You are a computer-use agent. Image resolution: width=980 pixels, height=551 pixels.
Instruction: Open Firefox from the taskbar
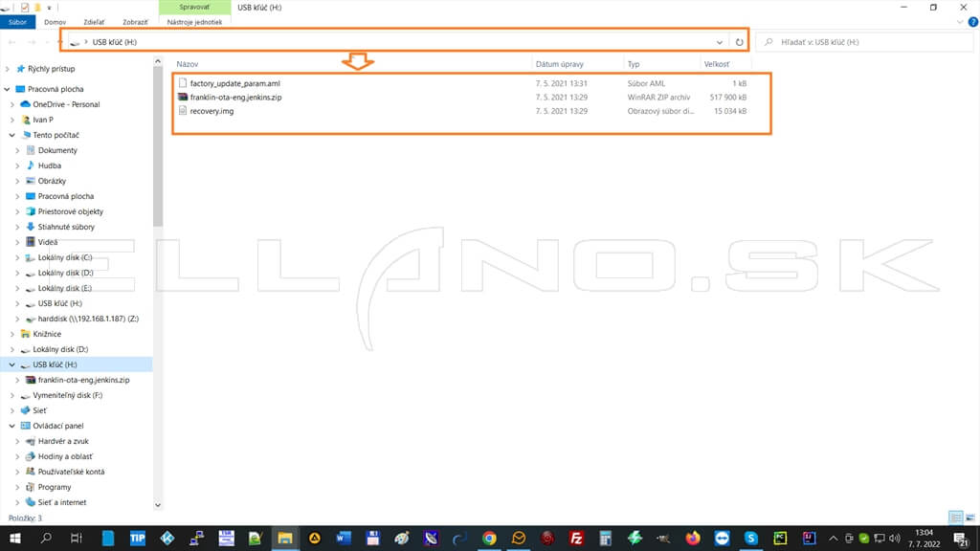693,538
